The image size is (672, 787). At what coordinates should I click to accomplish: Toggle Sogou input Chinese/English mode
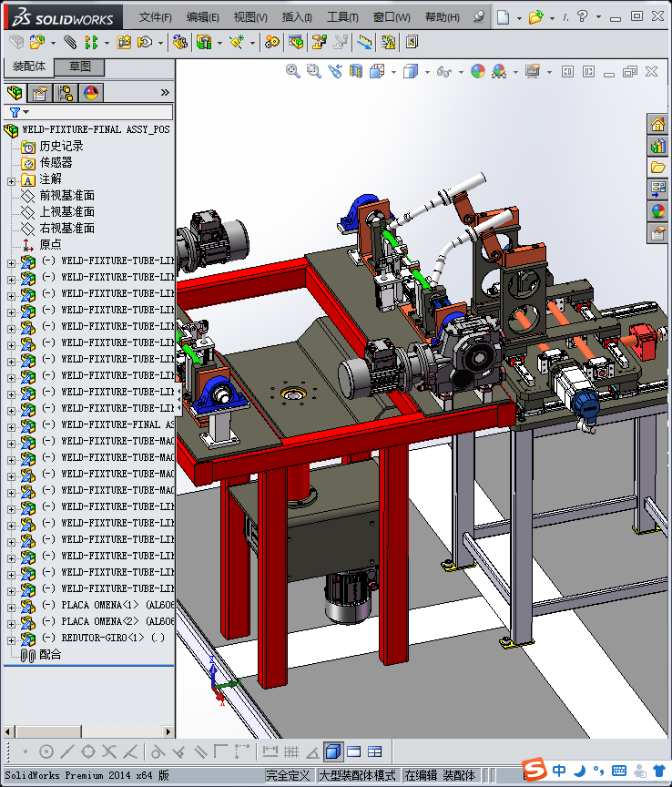click(558, 771)
